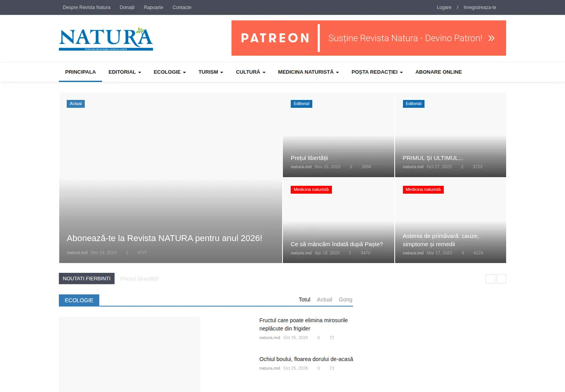
Task: Click Medicina naturistă badge on Astenia article
Action: point(423,190)
